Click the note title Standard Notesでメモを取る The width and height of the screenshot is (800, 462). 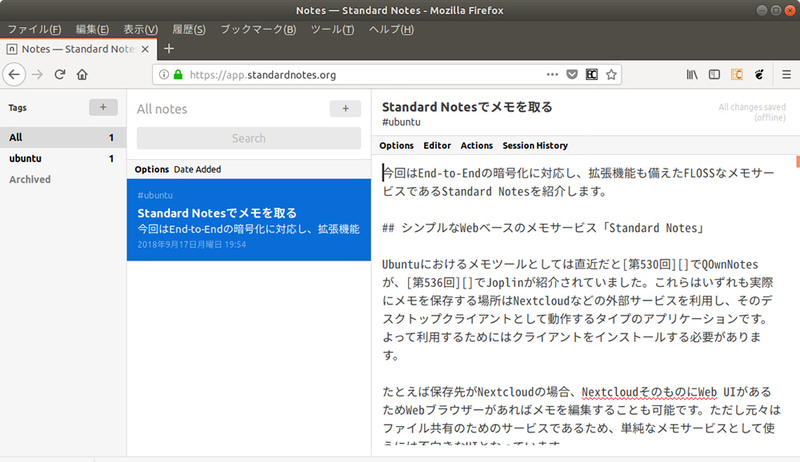click(x=467, y=107)
